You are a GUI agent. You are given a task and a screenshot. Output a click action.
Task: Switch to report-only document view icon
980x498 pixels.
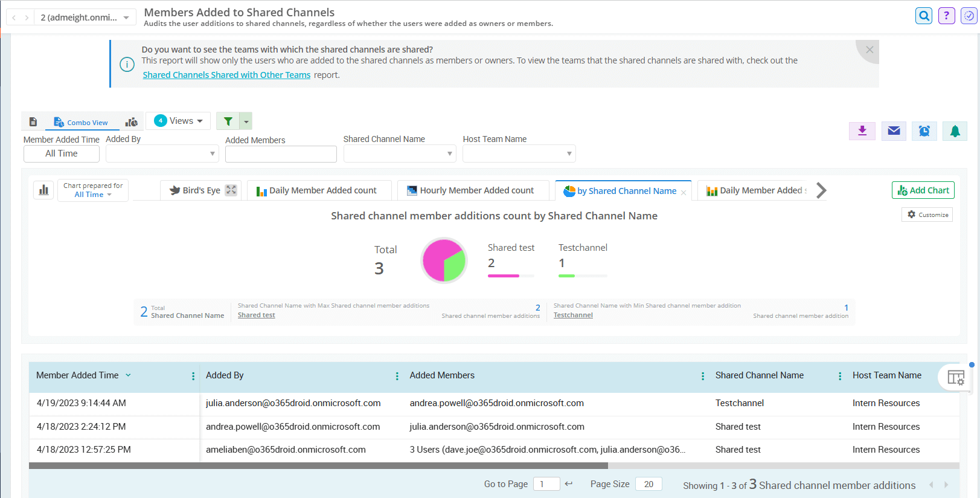33,122
